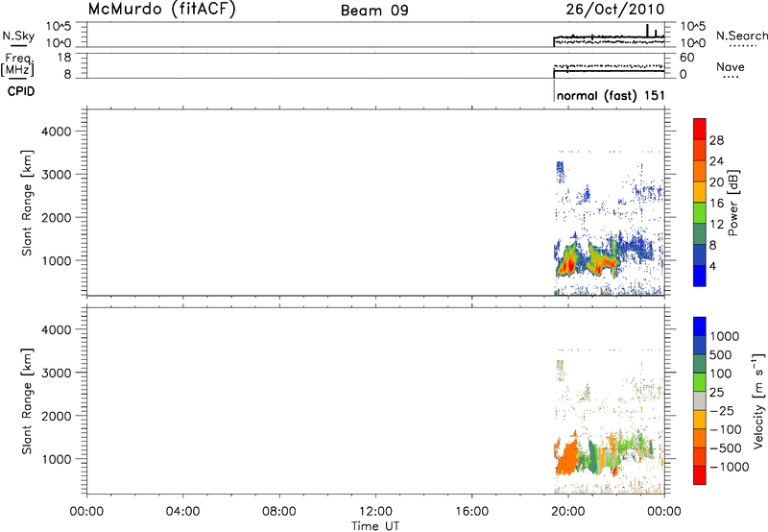The image size is (768, 532).
Task: Click the red bottom Velocity colorbar swatch
Action: click(700, 475)
